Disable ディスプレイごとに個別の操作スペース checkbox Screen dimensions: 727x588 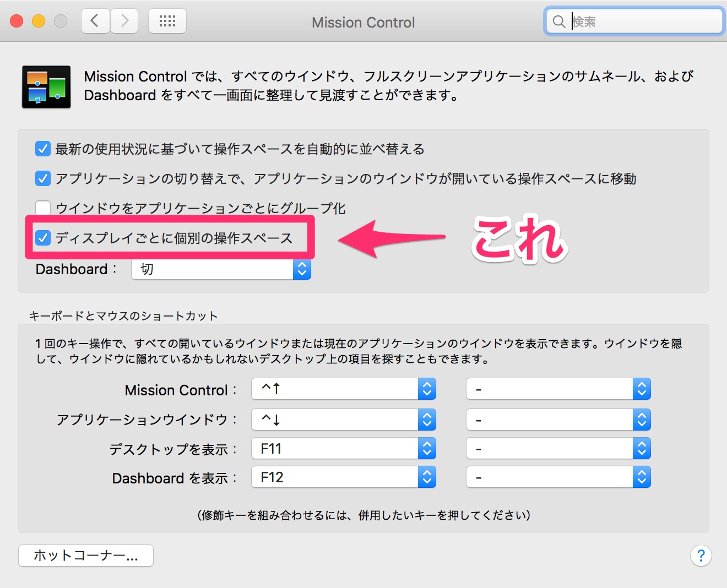tap(43, 238)
